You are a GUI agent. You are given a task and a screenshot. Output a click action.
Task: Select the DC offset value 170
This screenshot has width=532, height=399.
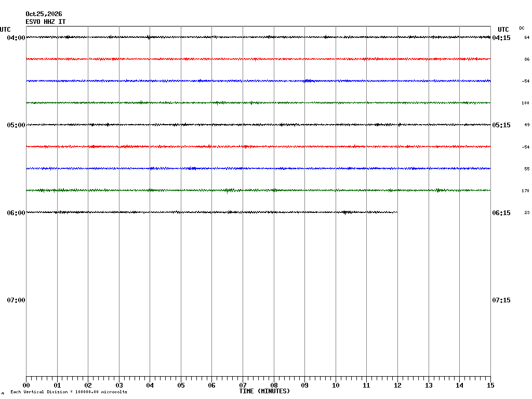(x=526, y=191)
